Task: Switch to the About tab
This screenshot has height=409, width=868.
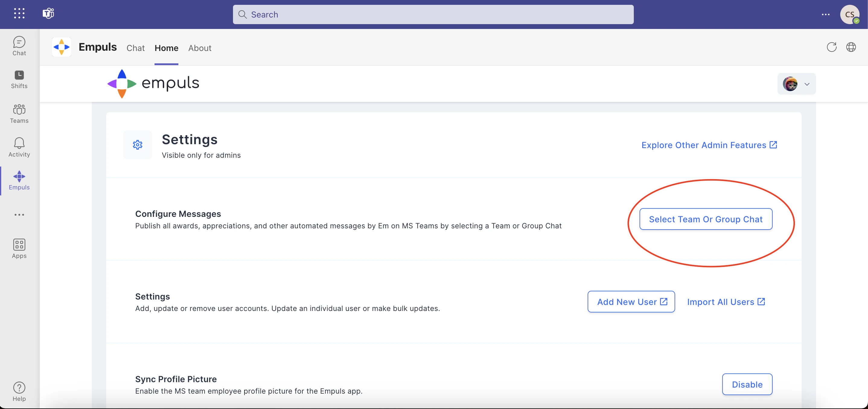Action: pyautogui.click(x=200, y=48)
